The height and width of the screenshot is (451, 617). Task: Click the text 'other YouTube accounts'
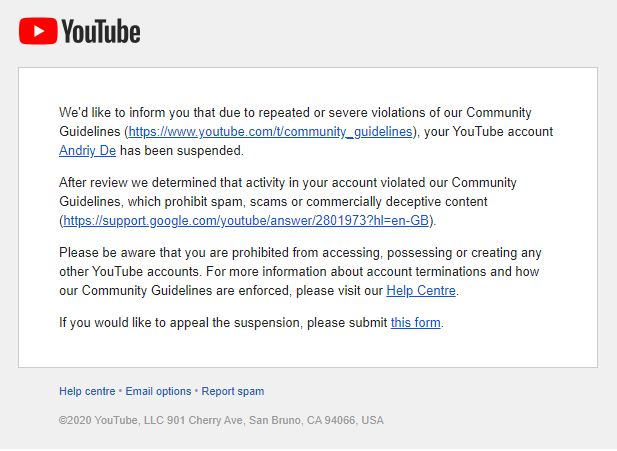pyautogui.click(x=125, y=272)
